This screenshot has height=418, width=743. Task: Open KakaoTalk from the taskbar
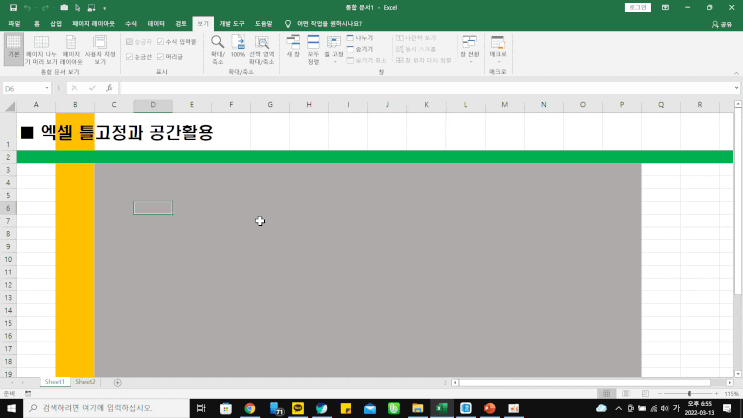click(x=298, y=408)
